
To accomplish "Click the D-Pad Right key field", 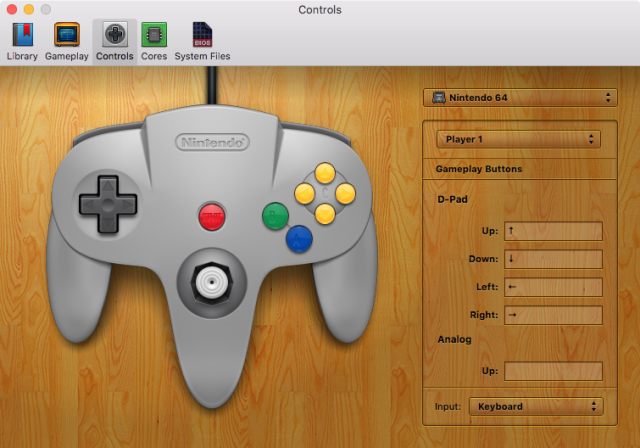I will [553, 315].
